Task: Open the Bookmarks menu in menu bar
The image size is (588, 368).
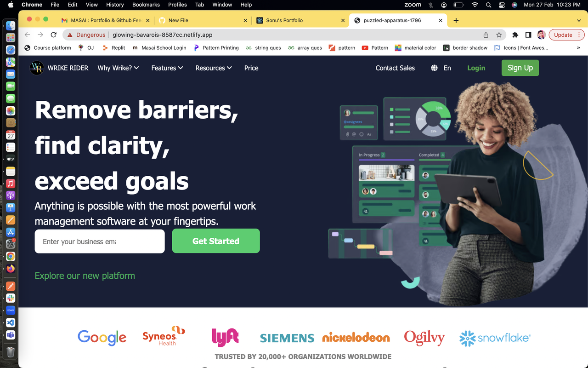Action: 146,5
